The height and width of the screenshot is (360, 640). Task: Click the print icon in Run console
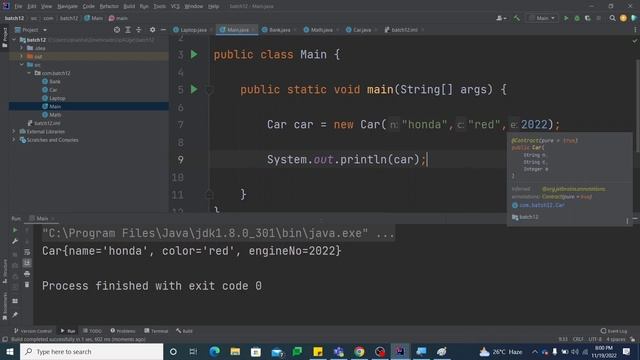coord(27,273)
